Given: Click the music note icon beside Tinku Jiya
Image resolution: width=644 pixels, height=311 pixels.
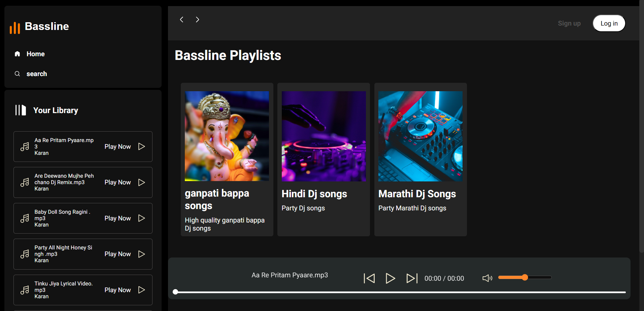Looking at the screenshot, I should tap(24, 290).
